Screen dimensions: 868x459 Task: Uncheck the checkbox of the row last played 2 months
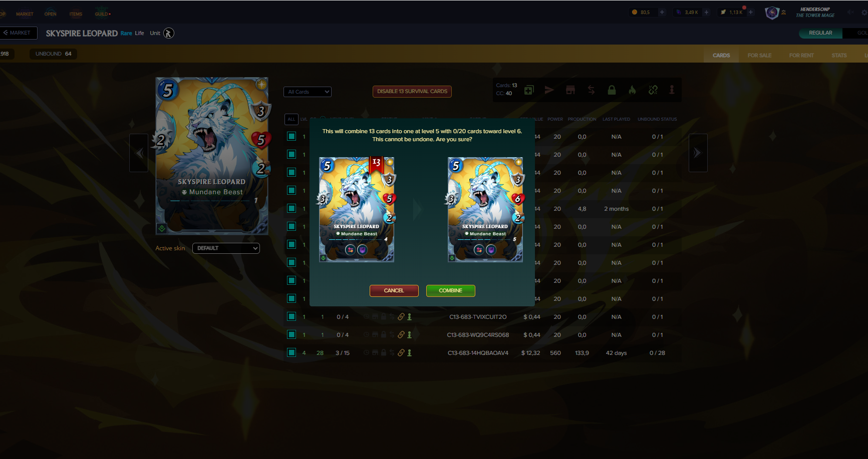(292, 208)
